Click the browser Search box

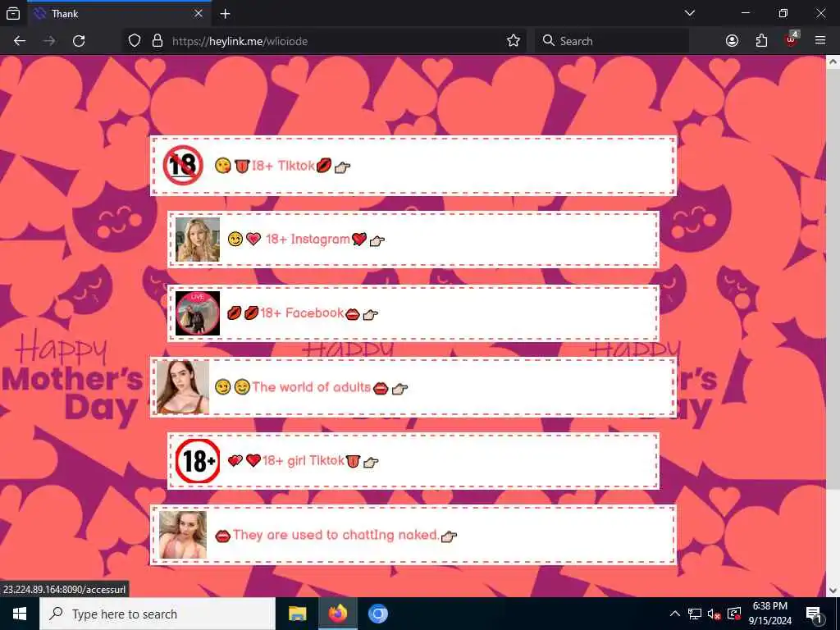(611, 41)
